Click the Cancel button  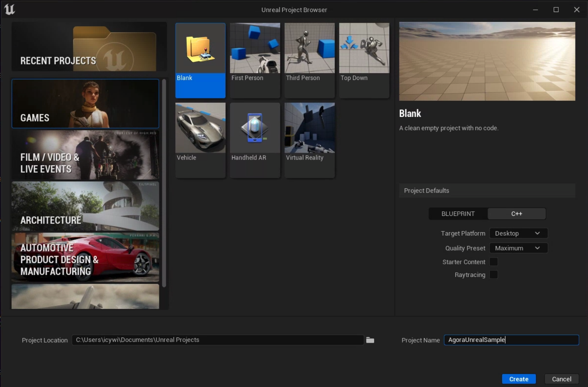(561, 379)
